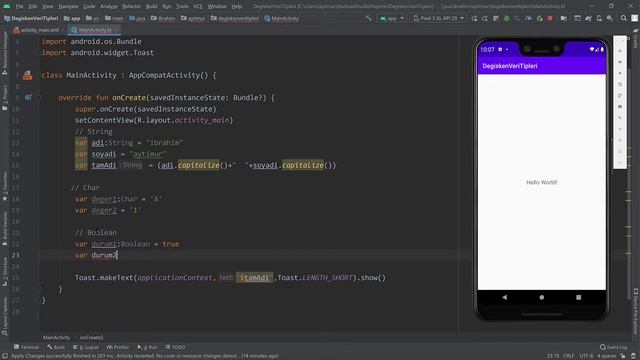Toggle the Build Variants tool window
The width and height of the screenshot is (640, 360).
(x=5, y=229)
